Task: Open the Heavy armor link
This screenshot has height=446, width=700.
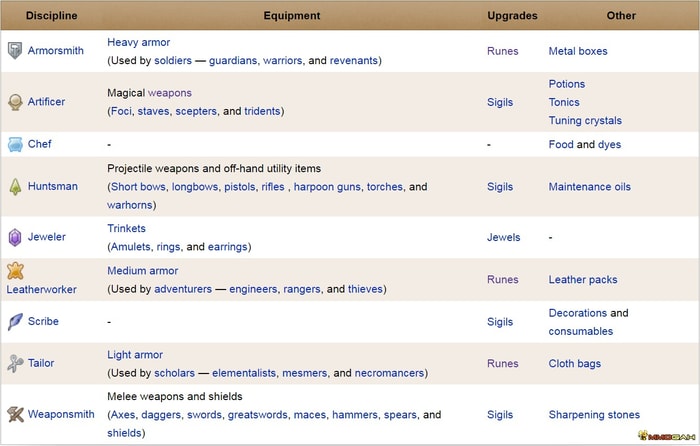Action: (x=138, y=42)
